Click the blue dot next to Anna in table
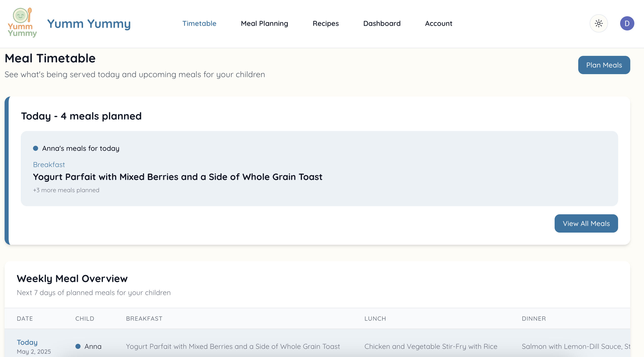 pos(78,346)
